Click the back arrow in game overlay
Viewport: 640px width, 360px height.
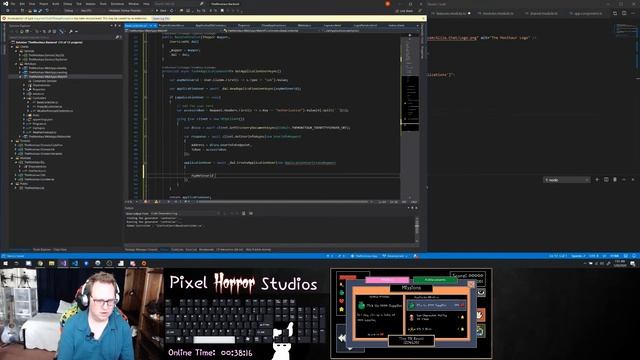coord(342,338)
